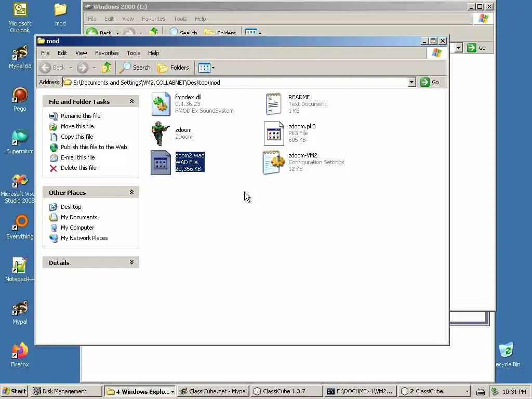532x399 pixels.
Task: Click the Go button in Windows 2000 (C:) window
Action: [476, 48]
